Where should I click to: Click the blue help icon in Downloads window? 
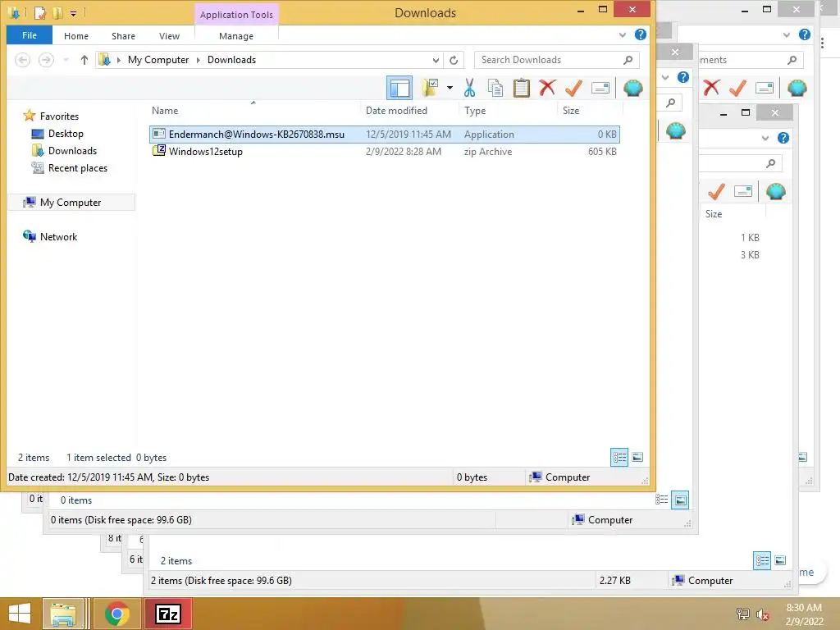point(640,34)
